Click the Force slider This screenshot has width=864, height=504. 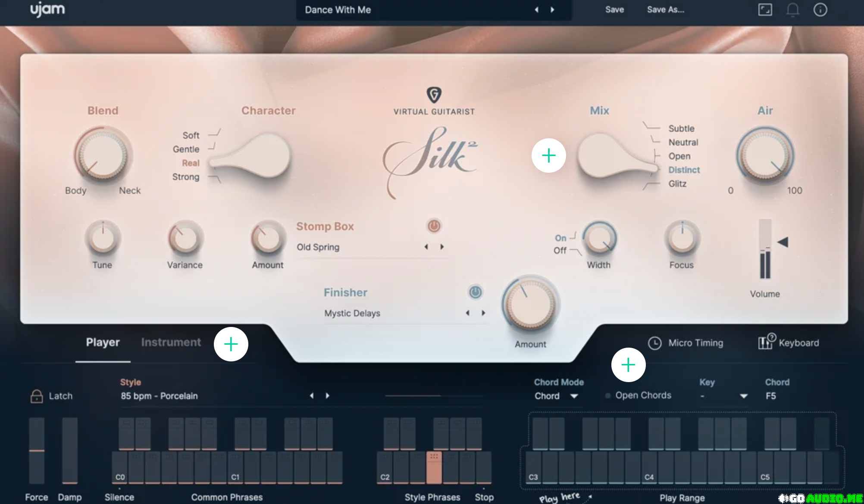(37, 450)
